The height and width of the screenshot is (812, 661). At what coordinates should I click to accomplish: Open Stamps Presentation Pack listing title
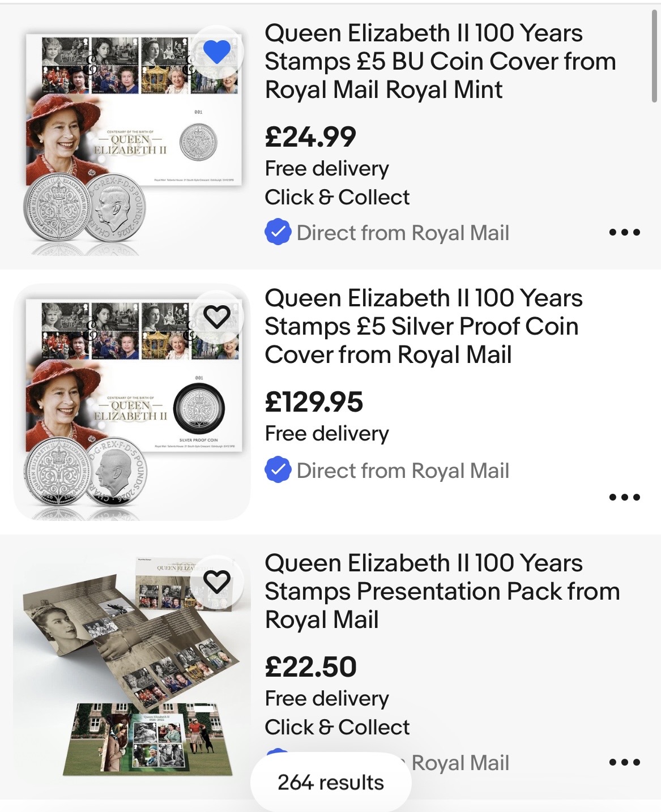442,591
